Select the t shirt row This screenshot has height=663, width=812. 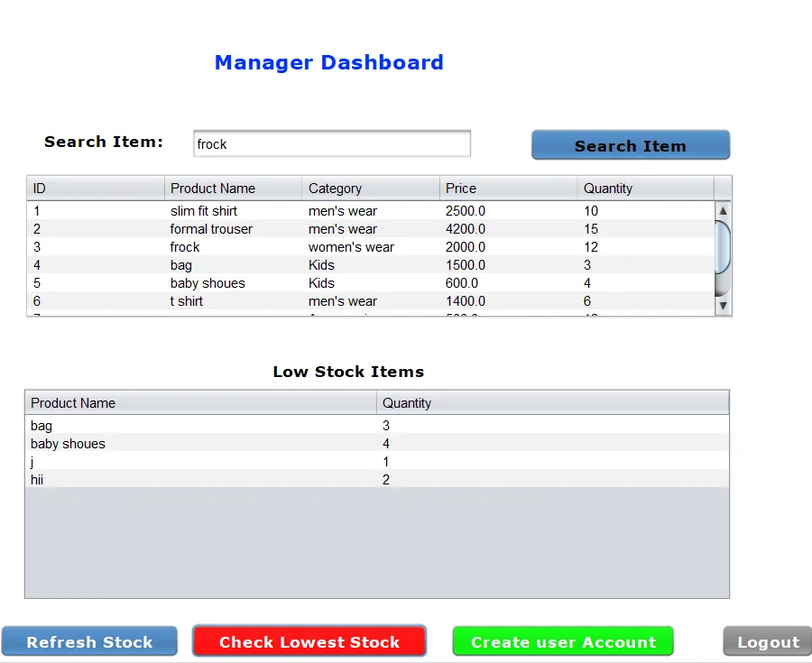[370, 301]
